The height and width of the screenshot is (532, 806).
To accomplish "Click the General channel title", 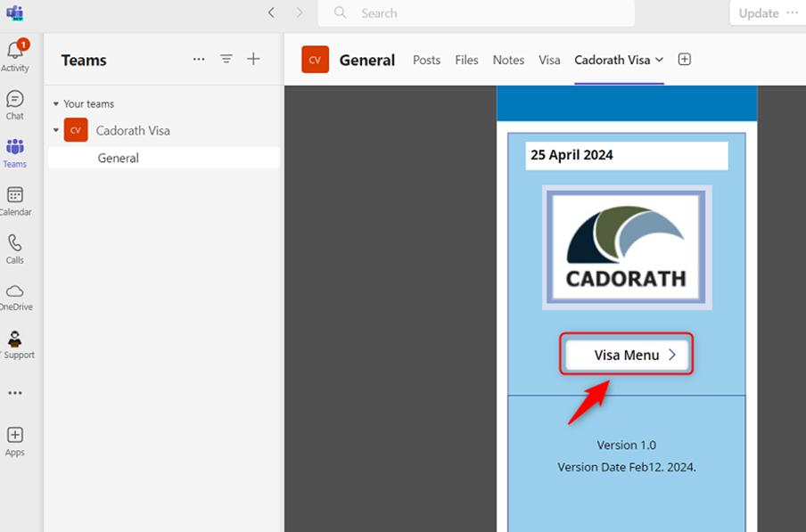I will coord(367,60).
